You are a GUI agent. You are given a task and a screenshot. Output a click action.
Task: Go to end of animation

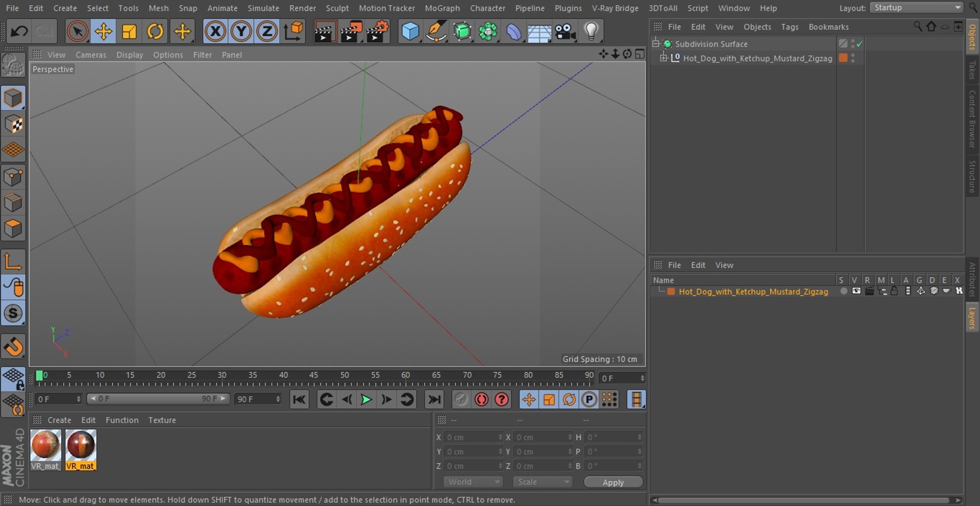434,399
